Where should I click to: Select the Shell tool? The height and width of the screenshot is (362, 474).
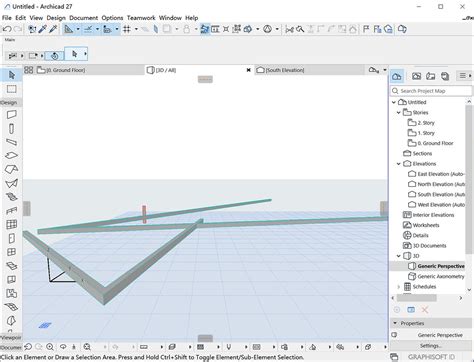click(11, 183)
